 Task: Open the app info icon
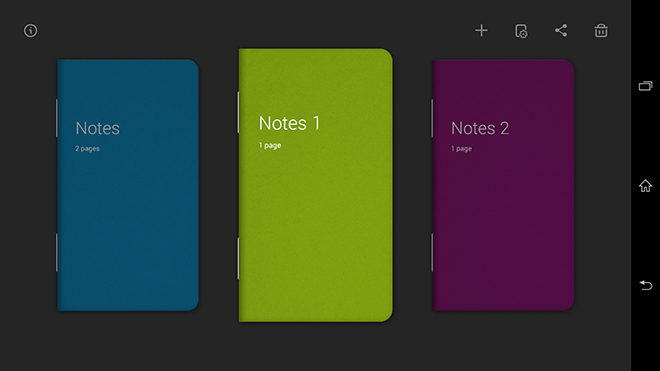(x=30, y=31)
